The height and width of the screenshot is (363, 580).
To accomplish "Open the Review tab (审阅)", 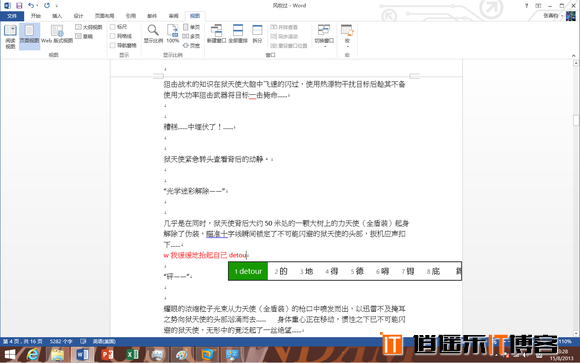I will [173, 16].
